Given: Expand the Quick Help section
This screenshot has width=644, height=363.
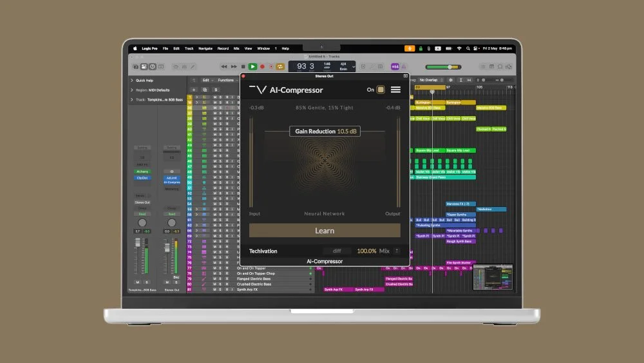Looking at the screenshot, I should pos(132,81).
